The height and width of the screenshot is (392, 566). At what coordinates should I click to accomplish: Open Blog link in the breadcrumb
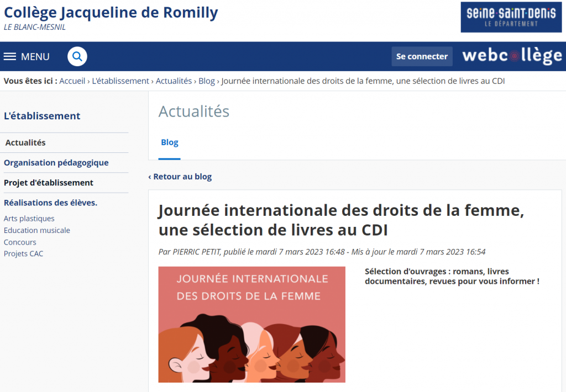tap(206, 81)
